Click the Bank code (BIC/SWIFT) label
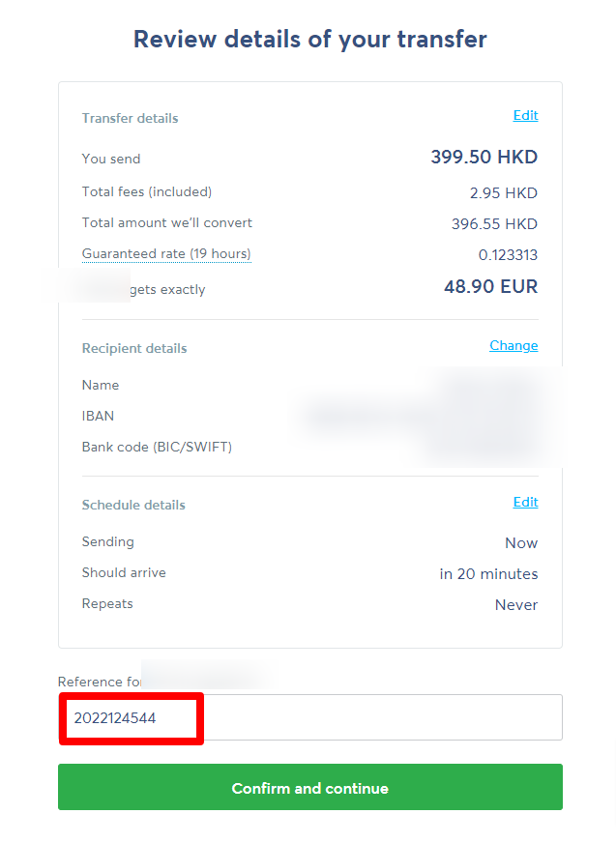Image resolution: width=616 pixels, height=843 pixels. click(157, 447)
